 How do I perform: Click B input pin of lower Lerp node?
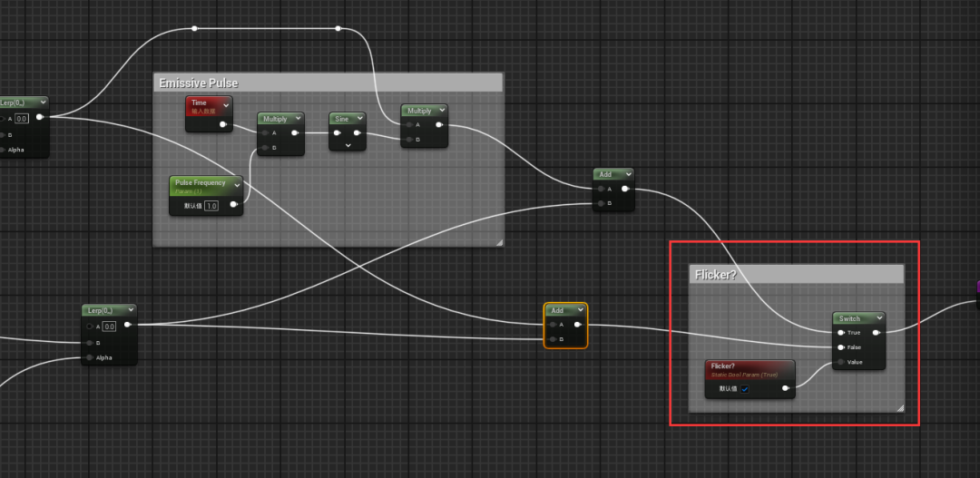click(90, 343)
